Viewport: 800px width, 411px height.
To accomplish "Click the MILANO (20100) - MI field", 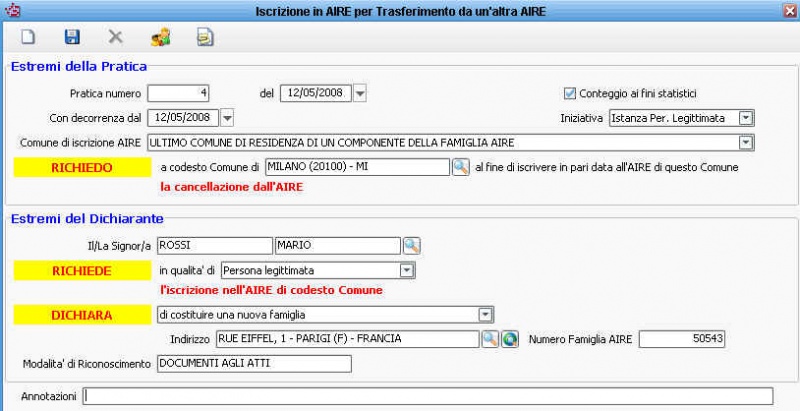I will pos(357,167).
